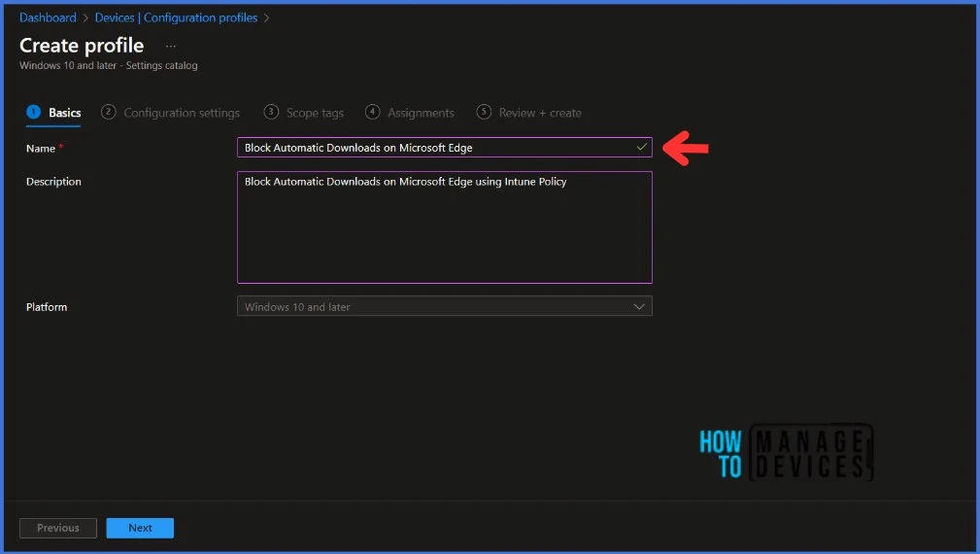Screen dimensions: 980x554
Task: Select the Basics tab
Action: pos(53,113)
